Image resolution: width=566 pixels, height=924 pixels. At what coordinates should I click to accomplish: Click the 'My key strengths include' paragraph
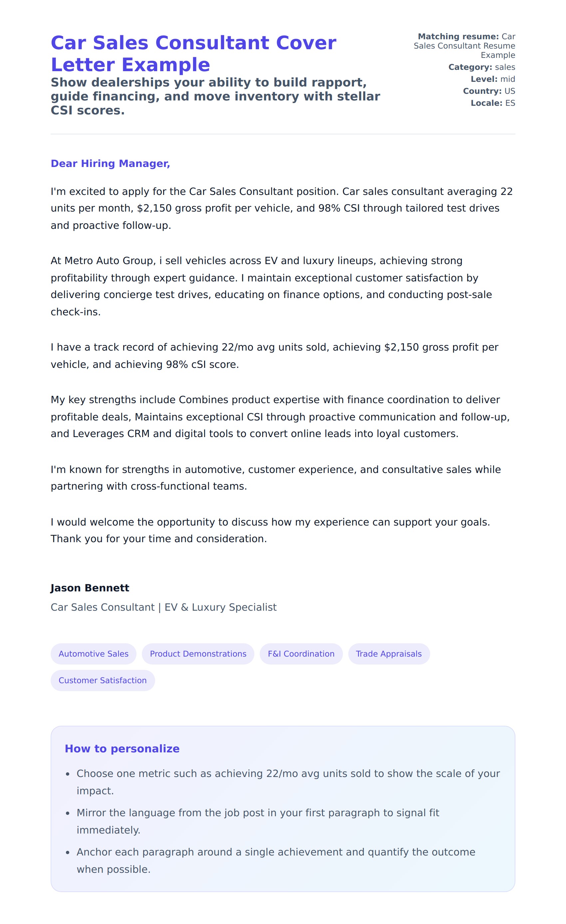coord(280,417)
